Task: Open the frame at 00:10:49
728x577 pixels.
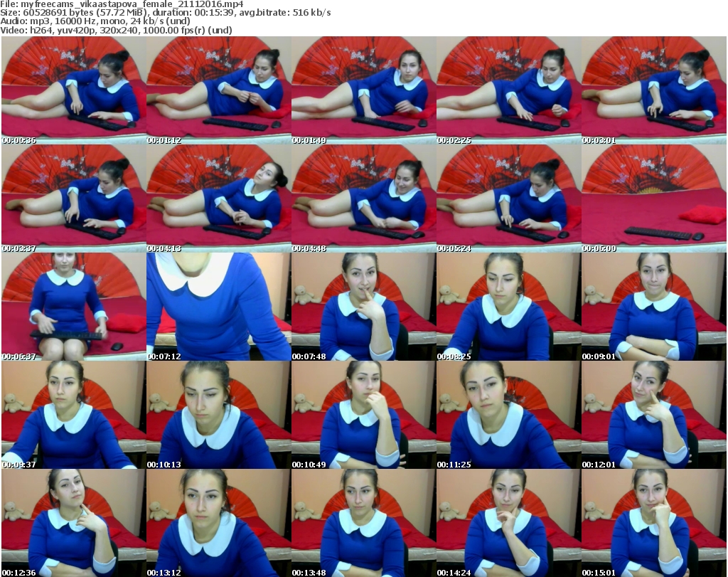Action: tap(363, 415)
